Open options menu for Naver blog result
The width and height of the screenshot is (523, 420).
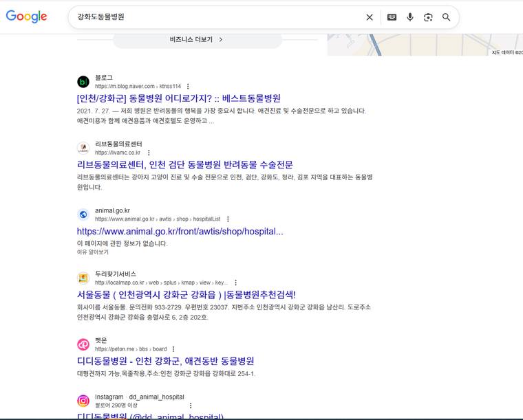click(188, 86)
